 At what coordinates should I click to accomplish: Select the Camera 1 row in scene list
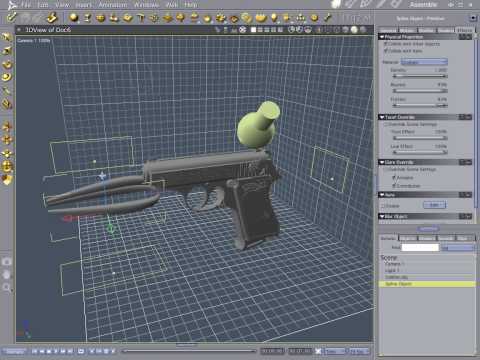(427, 264)
